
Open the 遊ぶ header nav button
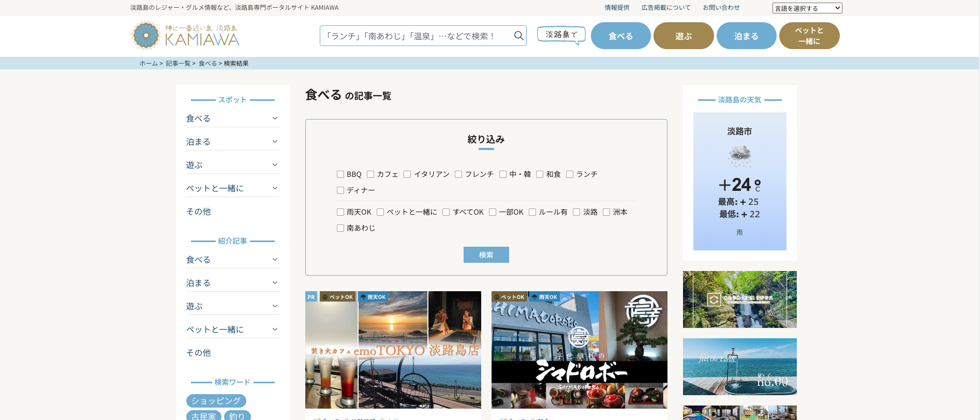click(684, 36)
